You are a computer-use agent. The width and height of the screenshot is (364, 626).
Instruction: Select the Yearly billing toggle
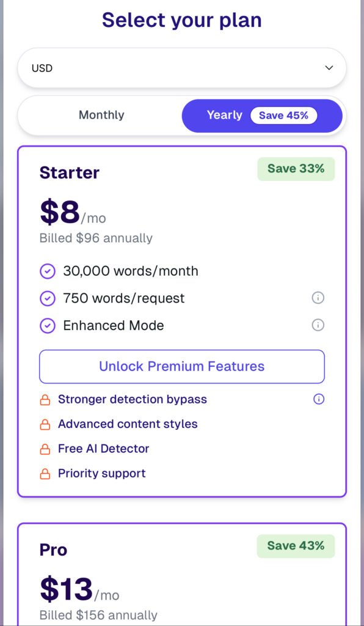point(224,115)
